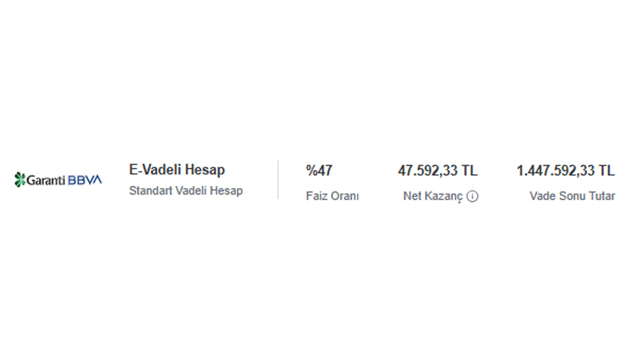Click the 1.447.592,33 TL maturity amount
Screen dimensions: 644x362
tap(566, 171)
